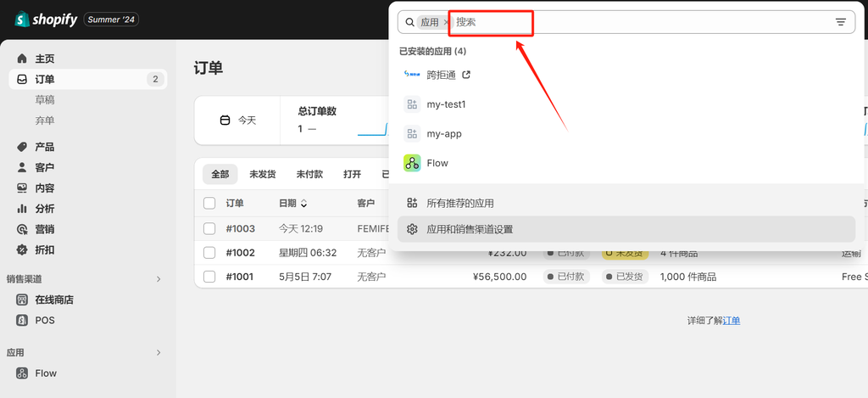This screenshot has width=868, height=398.
Task: Click the 已付款 badge on order #1001
Action: click(x=566, y=277)
